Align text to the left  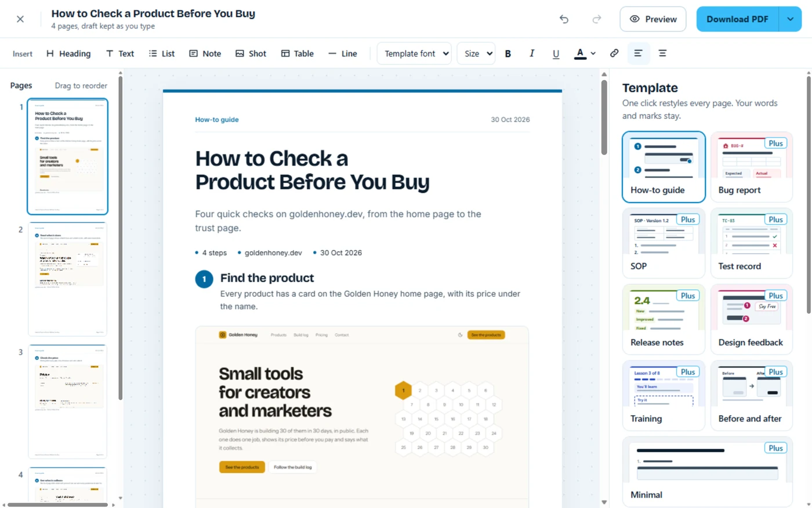pos(638,53)
